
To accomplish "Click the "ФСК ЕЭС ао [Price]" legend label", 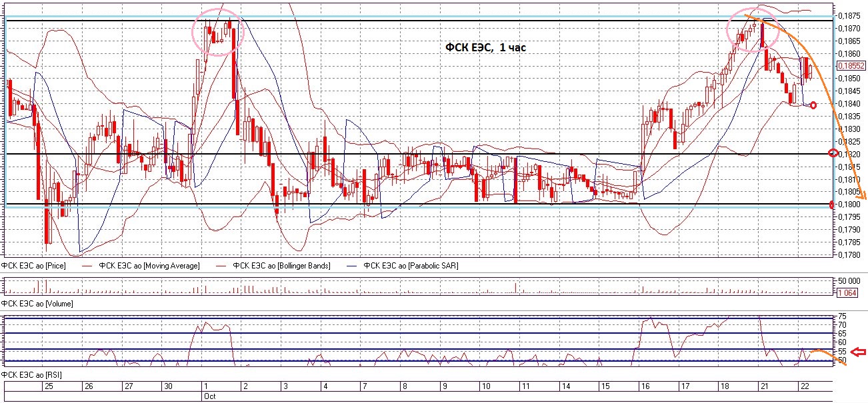I will (34, 265).
